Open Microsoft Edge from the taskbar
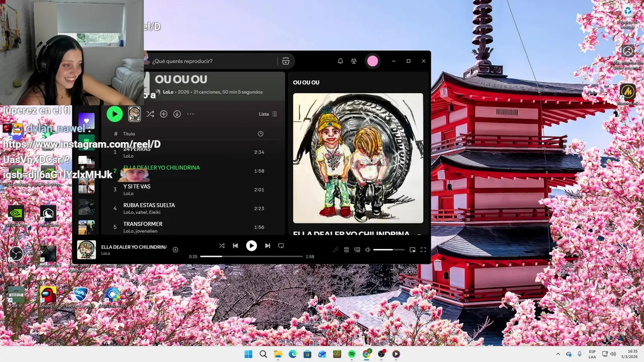644x362 pixels. point(292,354)
